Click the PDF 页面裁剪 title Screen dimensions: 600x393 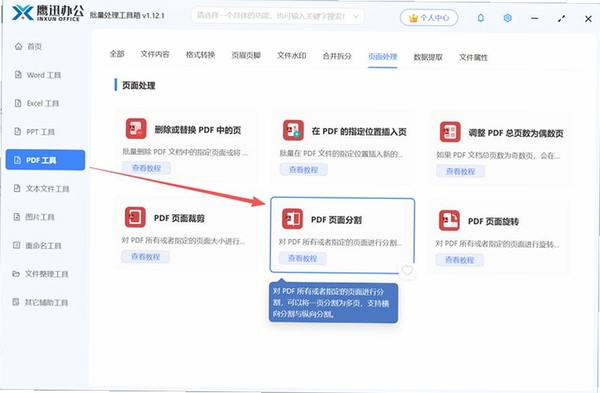(179, 218)
